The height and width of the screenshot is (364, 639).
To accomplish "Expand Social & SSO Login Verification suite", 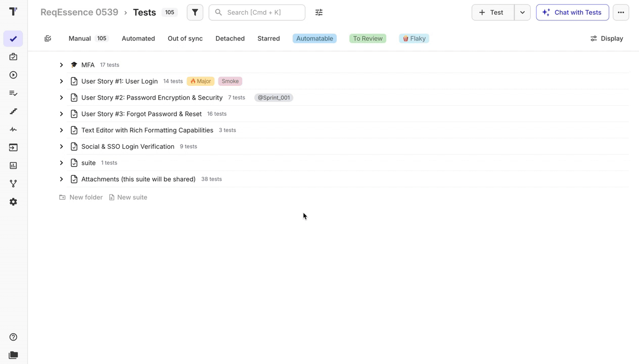I will [61, 147].
